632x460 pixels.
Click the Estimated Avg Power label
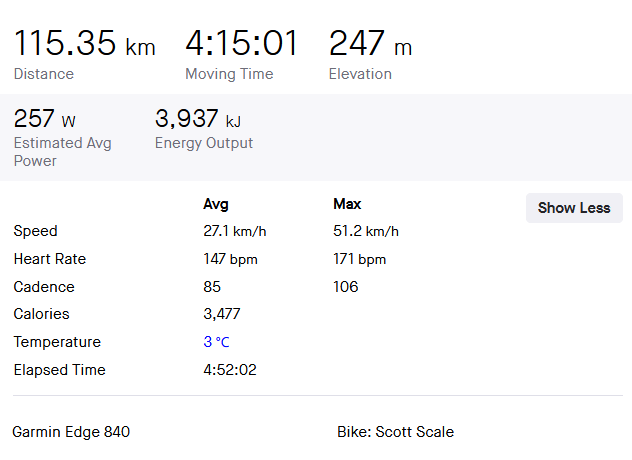[x=62, y=152]
